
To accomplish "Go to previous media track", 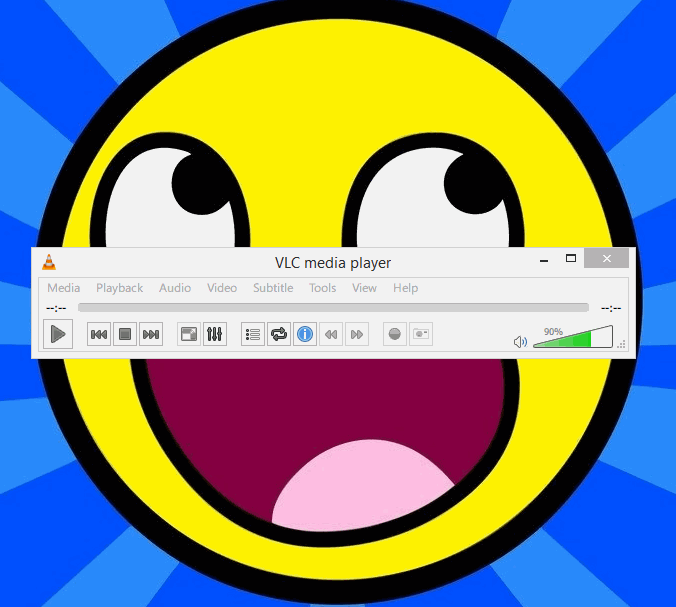I will click(x=99, y=334).
